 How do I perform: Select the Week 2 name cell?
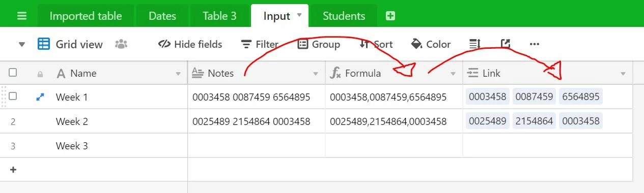119,121
